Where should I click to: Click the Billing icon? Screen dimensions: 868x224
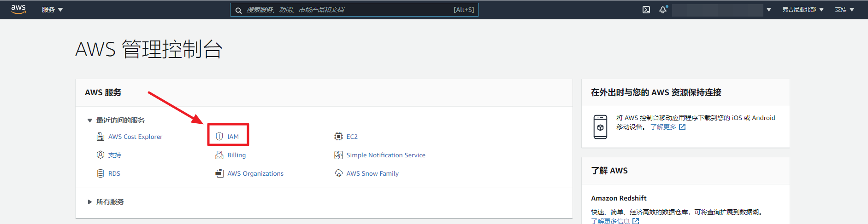click(x=219, y=155)
